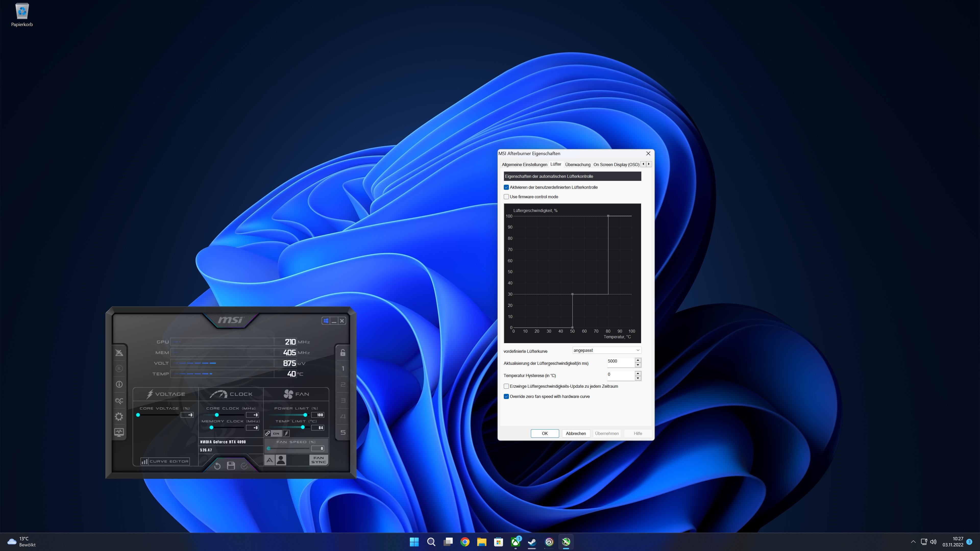
Task: Click the Power Limit value field
Action: click(x=318, y=415)
